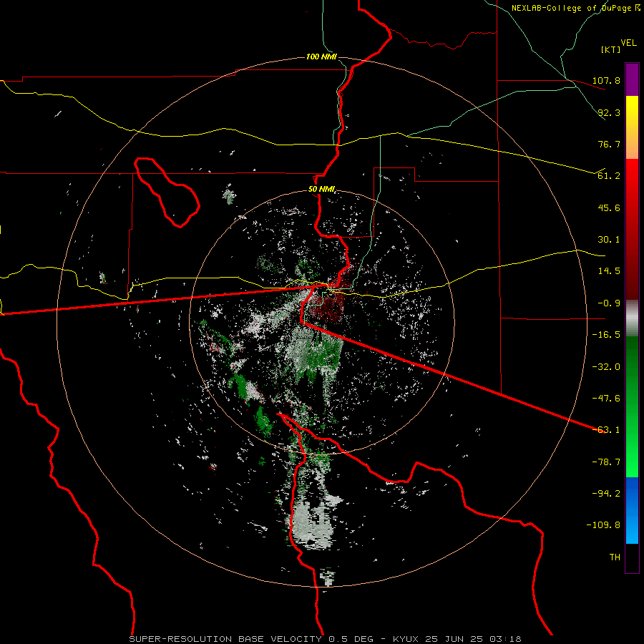The height and width of the screenshot is (644, 644).
Task: Click the TH threshold legend label
Action: 615,557
